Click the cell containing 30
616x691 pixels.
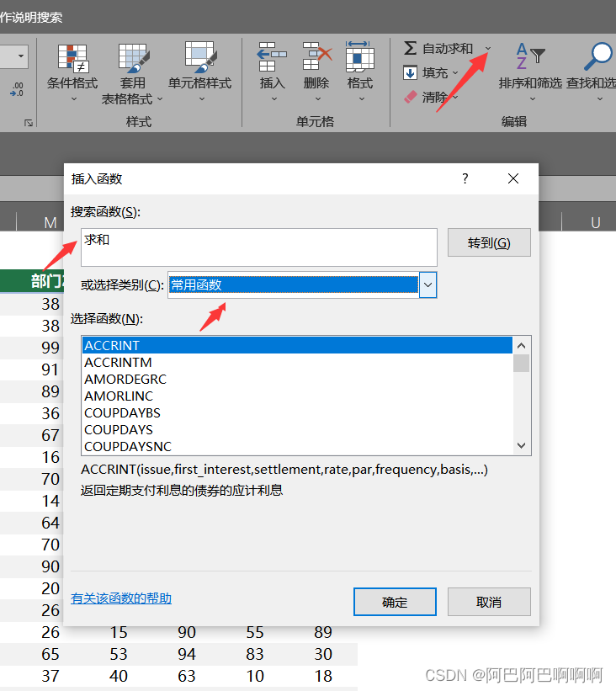coord(323,655)
